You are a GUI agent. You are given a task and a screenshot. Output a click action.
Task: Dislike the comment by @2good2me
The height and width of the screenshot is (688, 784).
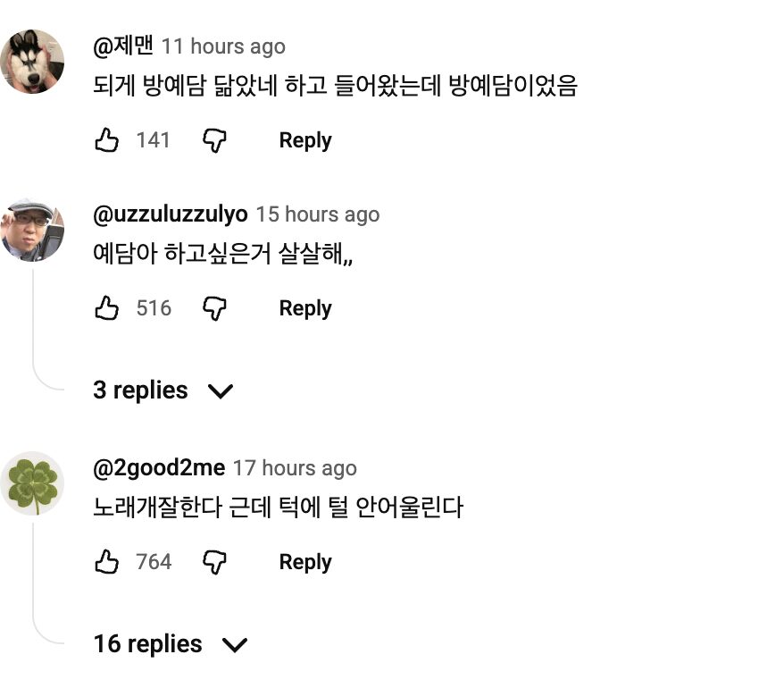tap(214, 562)
